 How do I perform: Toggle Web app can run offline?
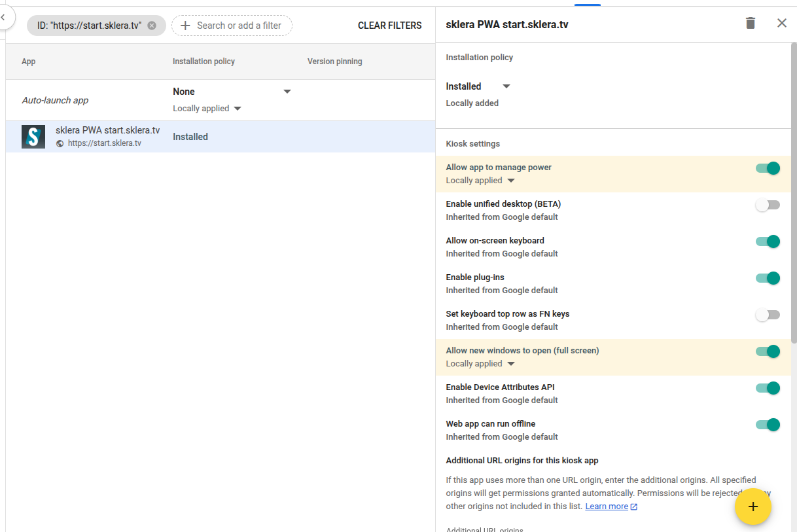point(768,425)
